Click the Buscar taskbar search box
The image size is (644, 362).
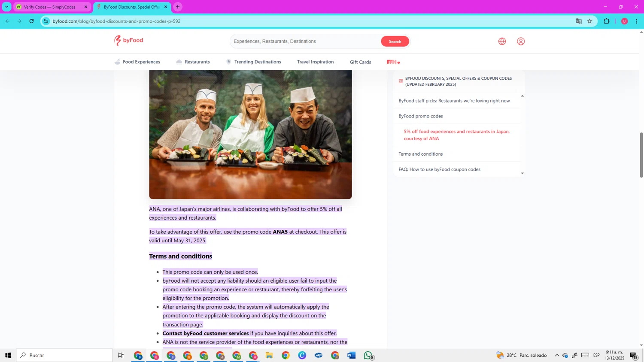tap(65, 355)
